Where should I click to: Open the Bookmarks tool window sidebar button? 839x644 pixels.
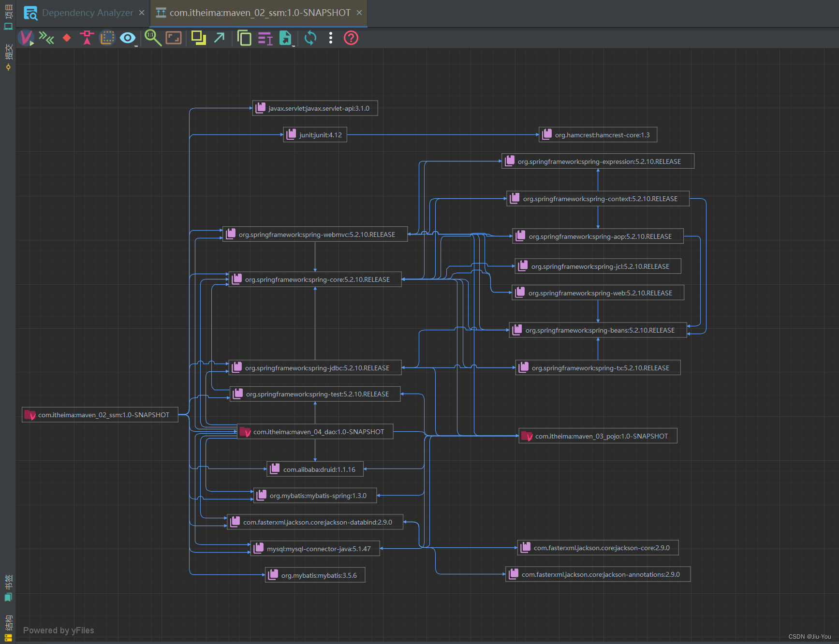8,588
